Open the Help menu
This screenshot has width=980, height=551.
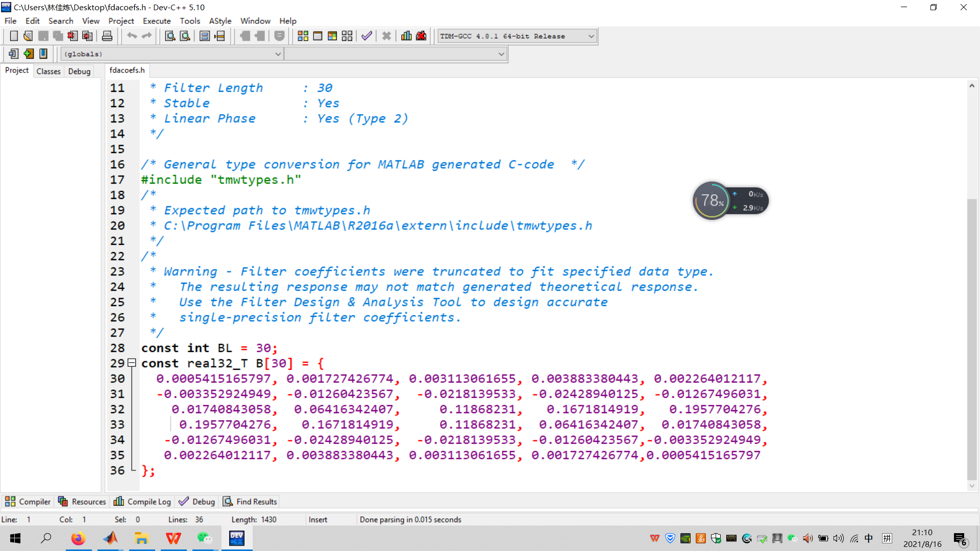287,21
